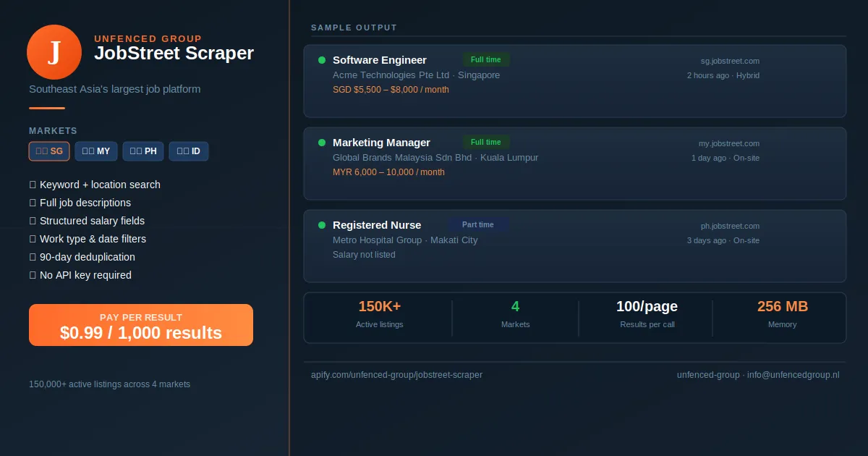This screenshot has height=456, width=868.
Task: Click the Salary not listed text
Action: (364, 255)
